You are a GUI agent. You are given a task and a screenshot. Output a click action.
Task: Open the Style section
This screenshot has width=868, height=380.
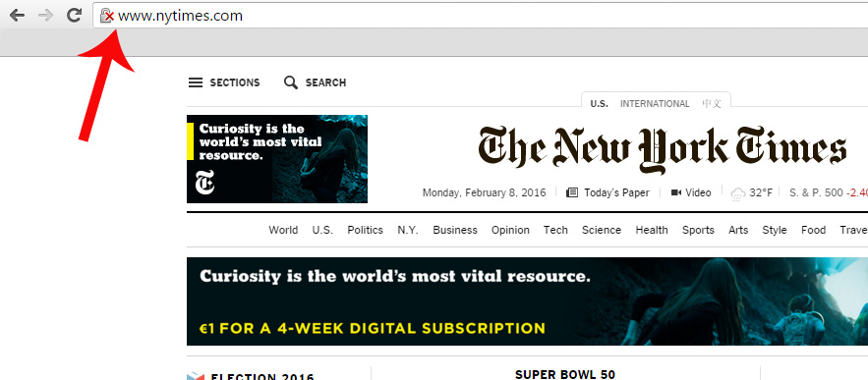coord(775,230)
